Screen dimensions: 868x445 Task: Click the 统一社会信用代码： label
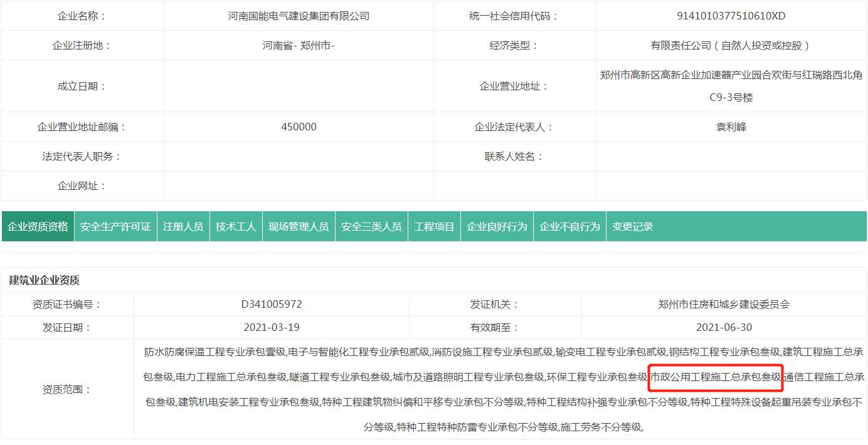click(514, 16)
